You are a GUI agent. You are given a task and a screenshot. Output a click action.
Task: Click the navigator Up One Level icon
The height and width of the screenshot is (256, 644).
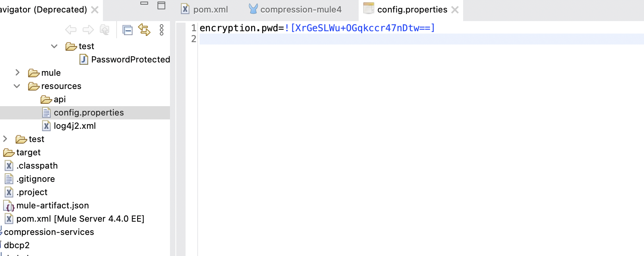(x=104, y=30)
